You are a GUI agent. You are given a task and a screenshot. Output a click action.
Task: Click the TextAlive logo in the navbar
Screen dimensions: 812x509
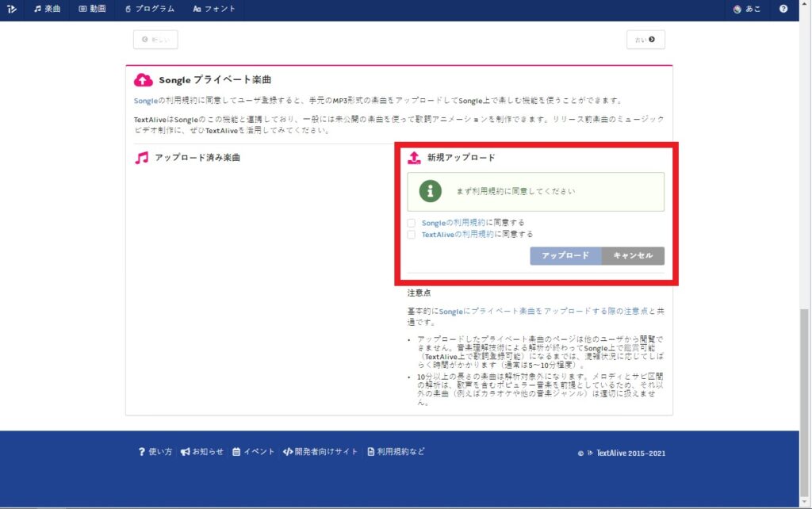point(11,10)
